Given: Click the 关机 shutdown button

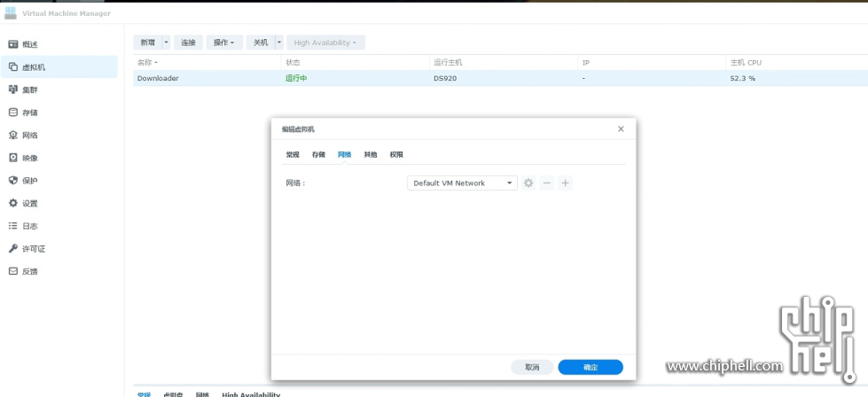Looking at the screenshot, I should tap(260, 43).
